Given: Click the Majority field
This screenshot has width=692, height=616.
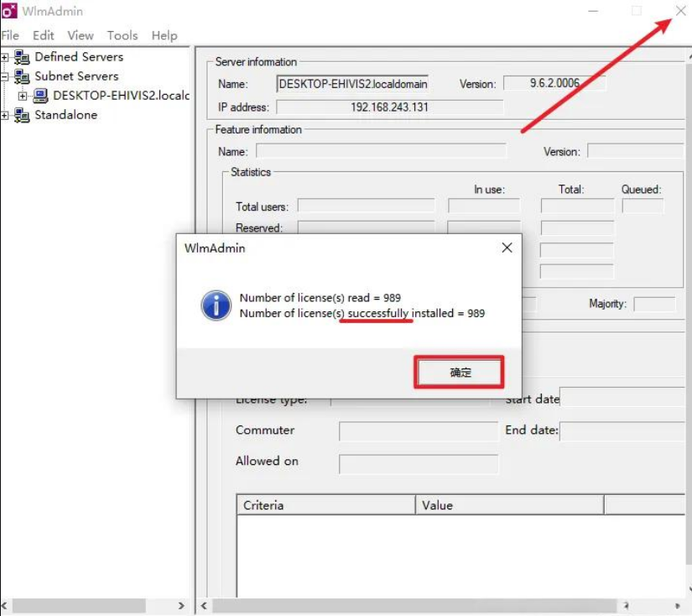Looking at the screenshot, I should point(654,305).
